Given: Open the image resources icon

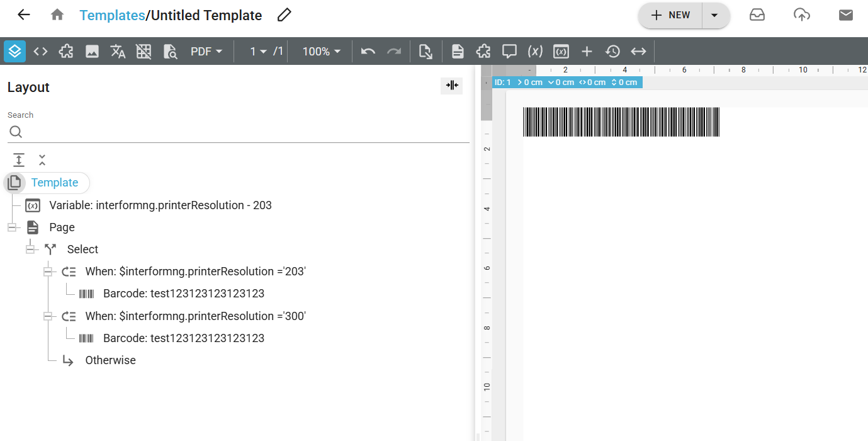Looking at the screenshot, I should 92,51.
